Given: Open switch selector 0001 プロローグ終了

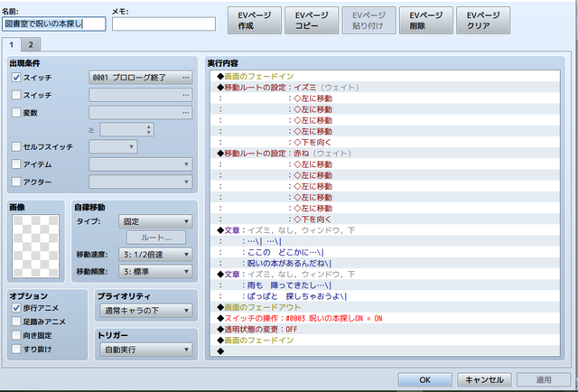Looking at the screenshot, I should 141,78.
